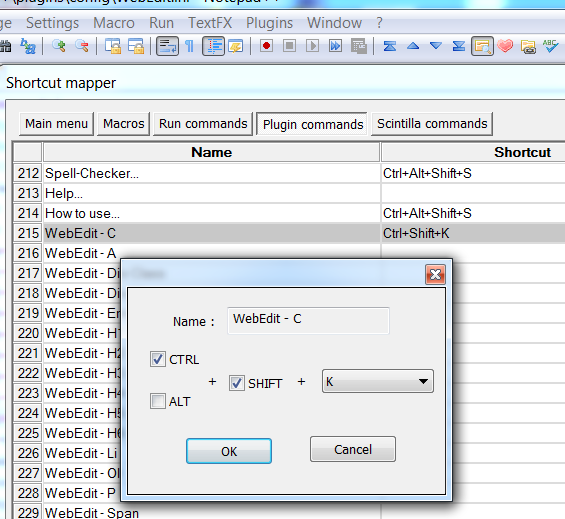Click the Zoom In toolbar icon

59,46
